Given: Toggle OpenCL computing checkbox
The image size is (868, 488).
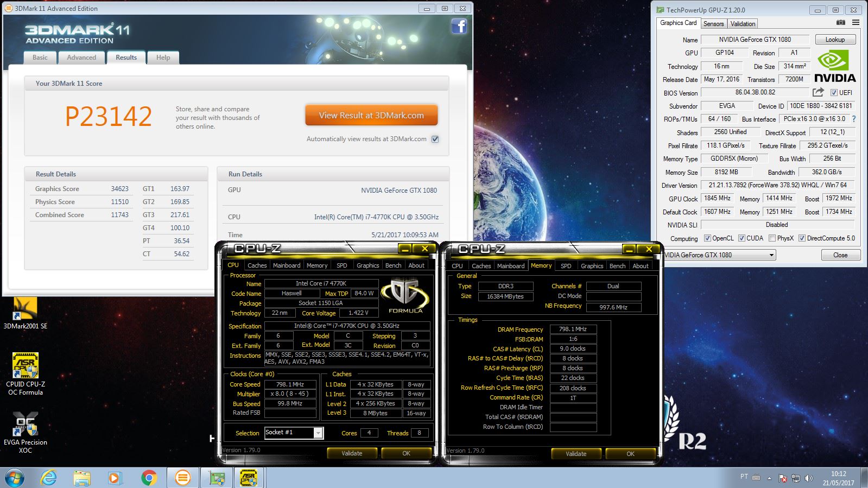Looking at the screenshot, I should tap(707, 238).
